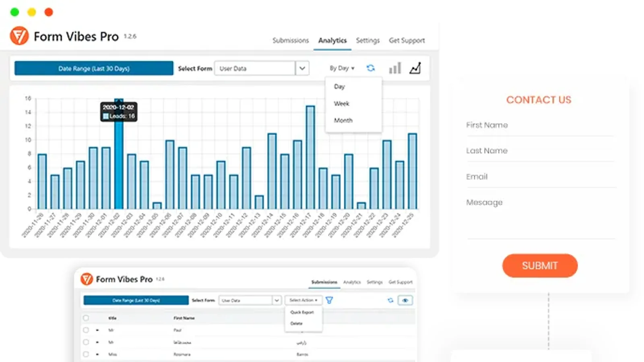Tick the checkbox for the Paul row
Viewport: 644px width, 362px height.
(86, 330)
